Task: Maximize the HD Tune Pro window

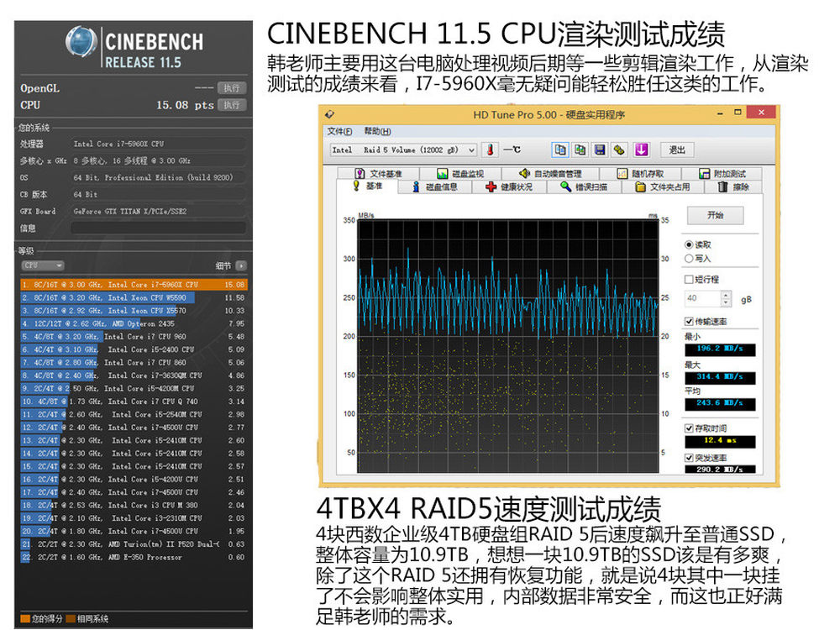Action: pos(738,113)
